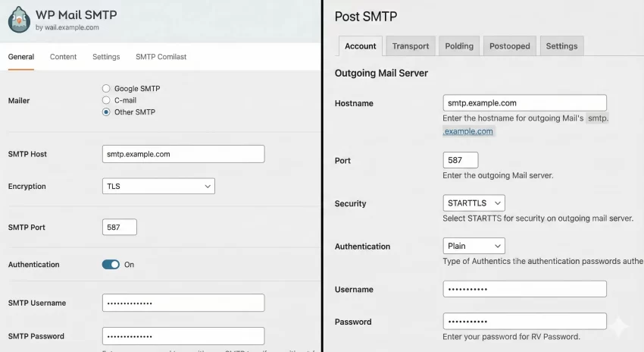The image size is (644, 352).
Task: Switch to the Transport tab
Action: (x=411, y=46)
